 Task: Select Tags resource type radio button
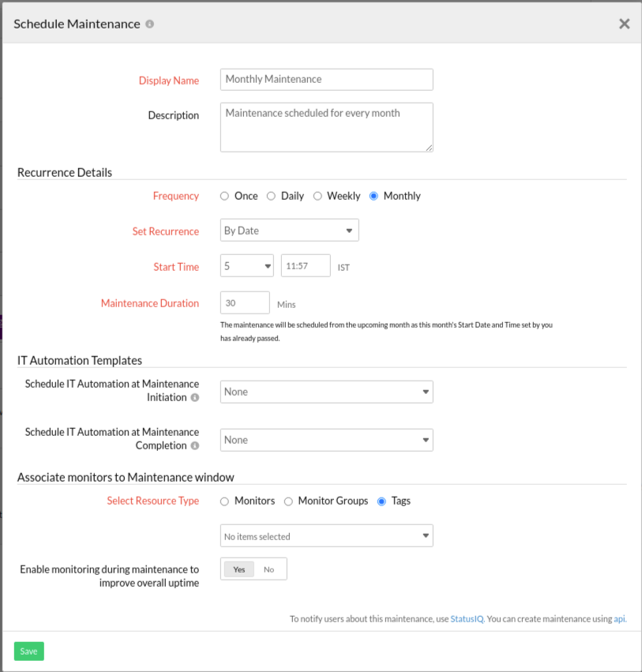pyautogui.click(x=382, y=501)
